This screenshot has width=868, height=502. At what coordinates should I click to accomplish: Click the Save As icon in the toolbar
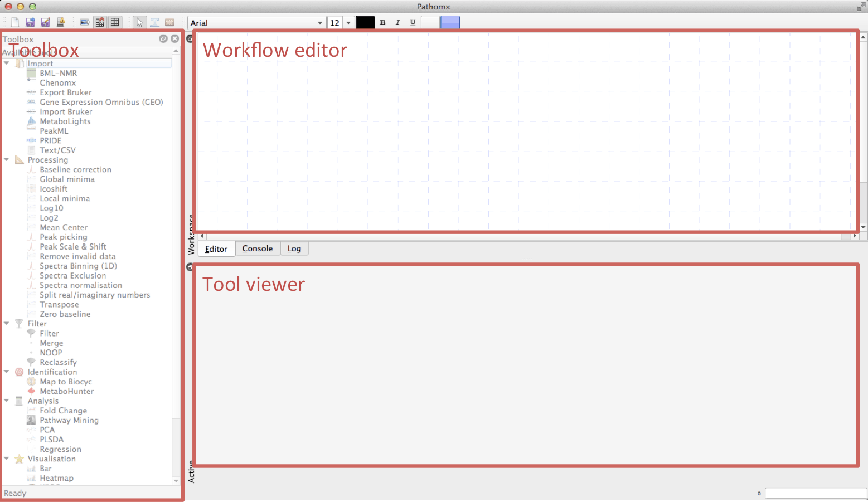[x=45, y=22]
